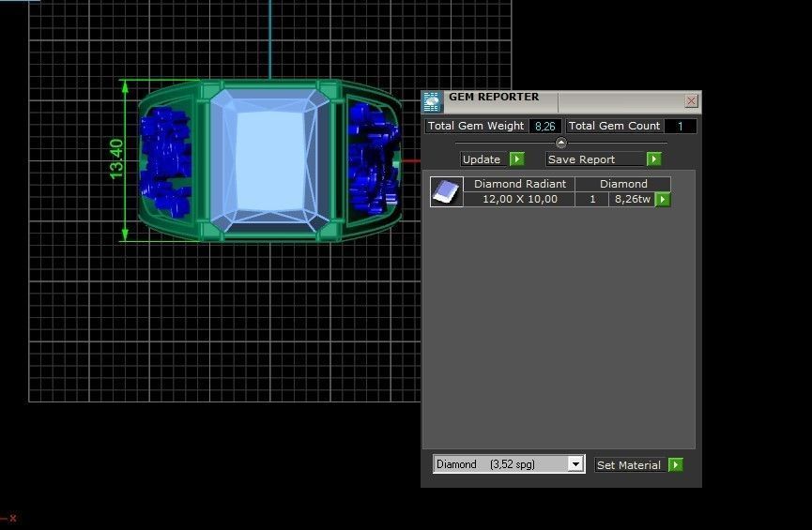The height and width of the screenshot is (530, 812).
Task: Select the Diamond Radiant gem thumbnail
Action: (447, 191)
